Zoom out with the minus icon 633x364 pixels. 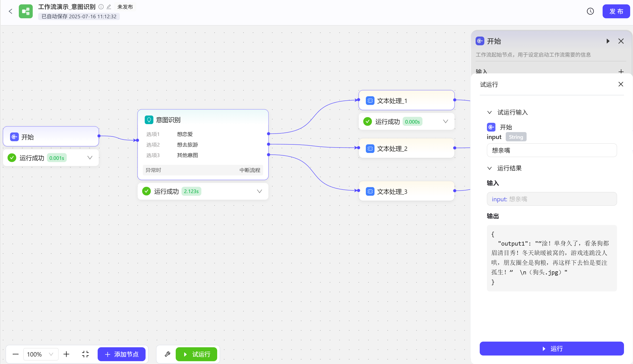click(x=15, y=354)
